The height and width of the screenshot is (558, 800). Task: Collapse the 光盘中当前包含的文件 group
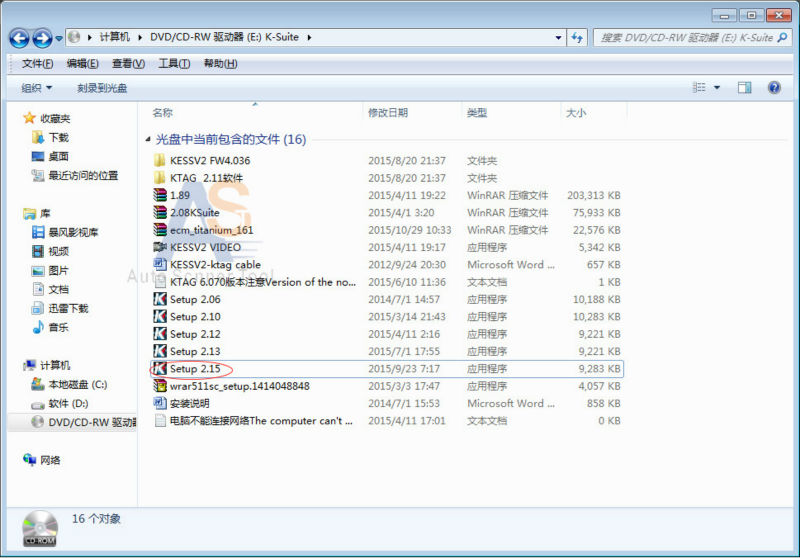[x=149, y=140]
